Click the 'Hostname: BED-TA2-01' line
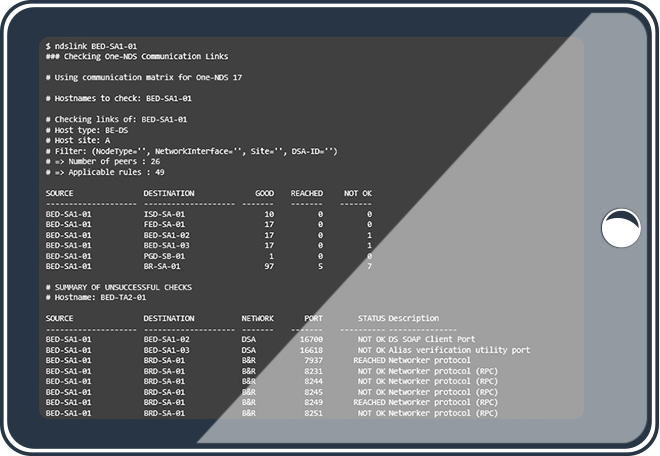This screenshot has height=456, width=660. click(96, 298)
